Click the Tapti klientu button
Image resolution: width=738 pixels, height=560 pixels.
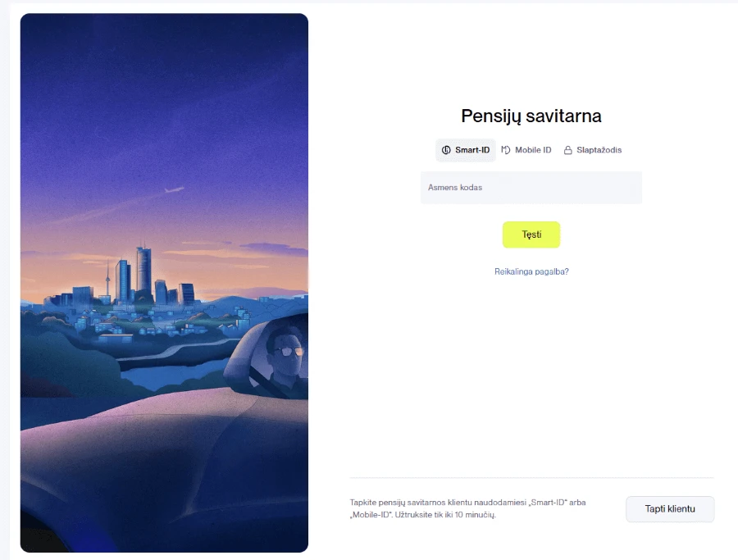click(x=670, y=508)
